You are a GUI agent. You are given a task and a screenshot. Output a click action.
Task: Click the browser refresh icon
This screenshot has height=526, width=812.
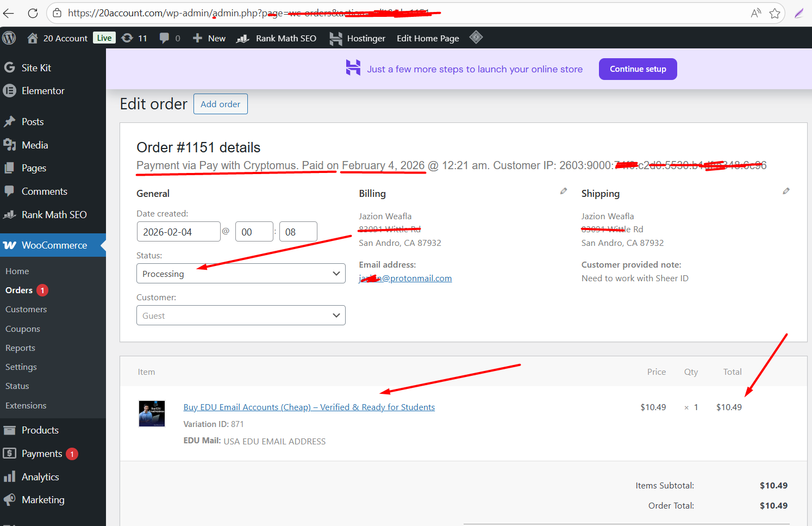click(33, 13)
